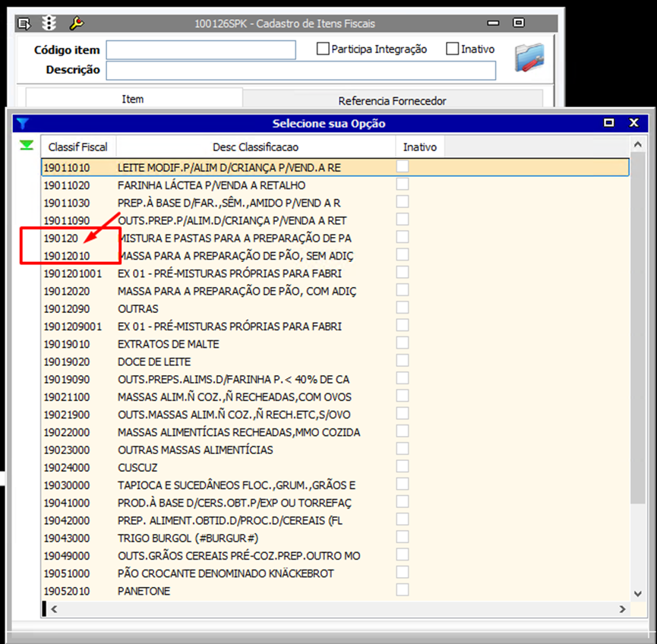
Task: Select code 1901209001 row
Action: coord(335,327)
